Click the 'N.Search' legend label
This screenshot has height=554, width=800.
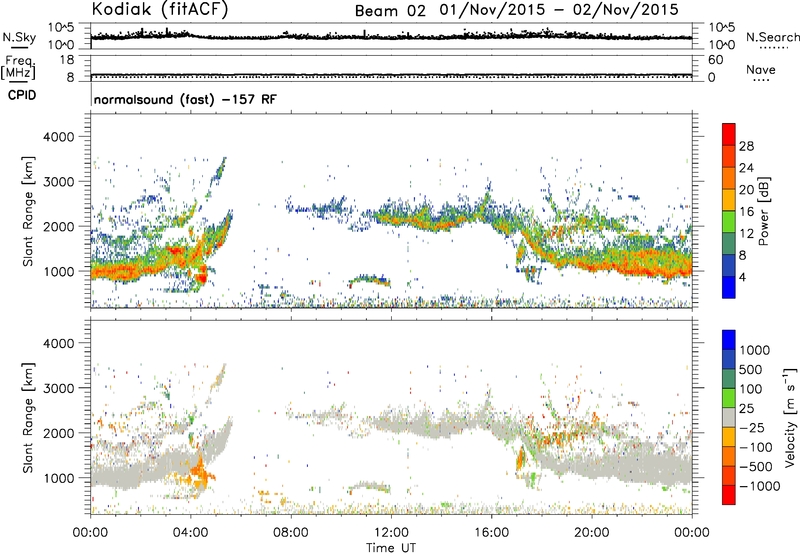(x=772, y=37)
